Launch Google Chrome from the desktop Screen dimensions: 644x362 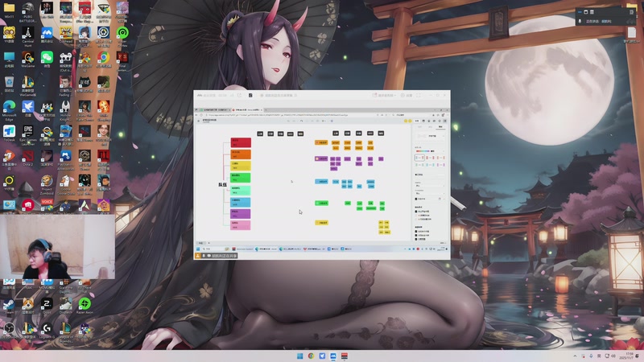point(104,59)
